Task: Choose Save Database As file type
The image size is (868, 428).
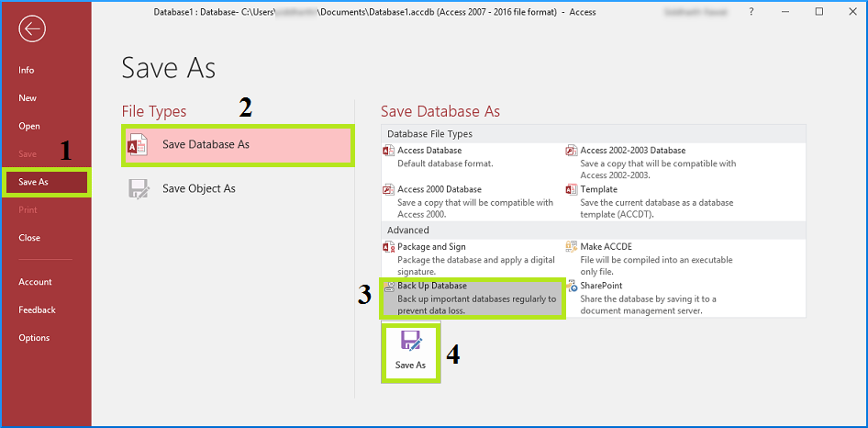Action: click(238, 145)
